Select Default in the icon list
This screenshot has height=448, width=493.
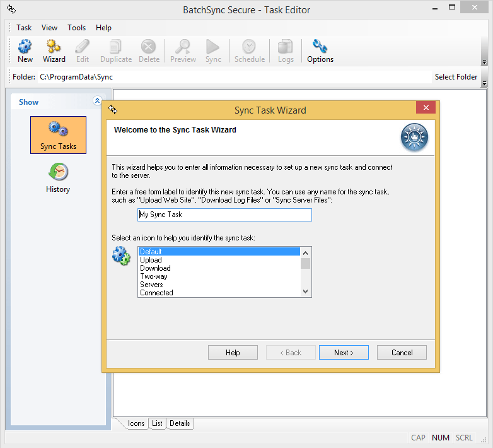pos(219,251)
